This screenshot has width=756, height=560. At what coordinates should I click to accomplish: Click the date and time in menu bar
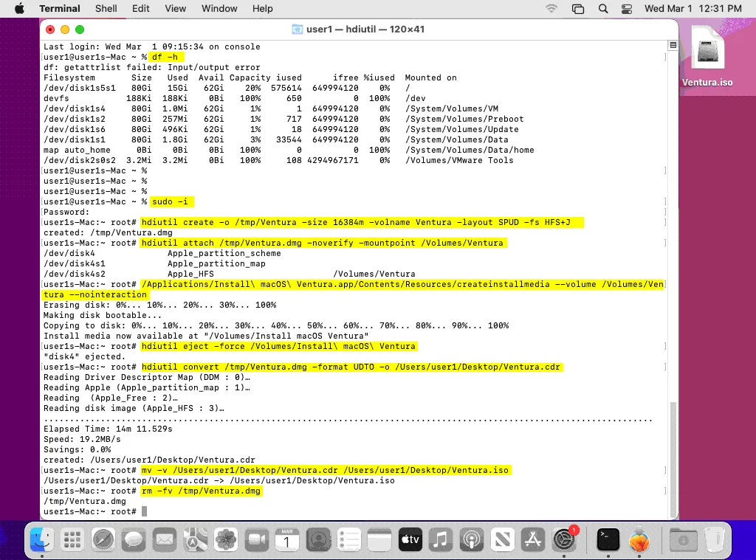point(693,9)
